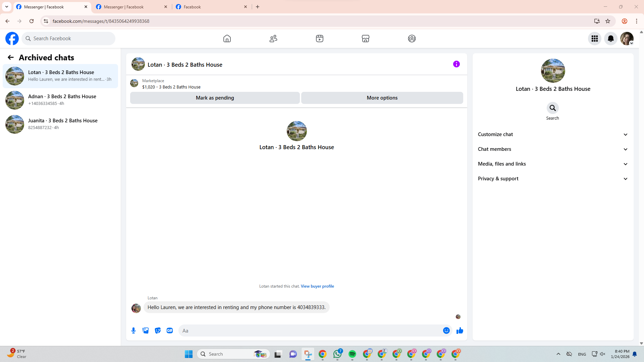644x362 pixels.
Task: Expand Chat members section
Action: [x=553, y=149]
